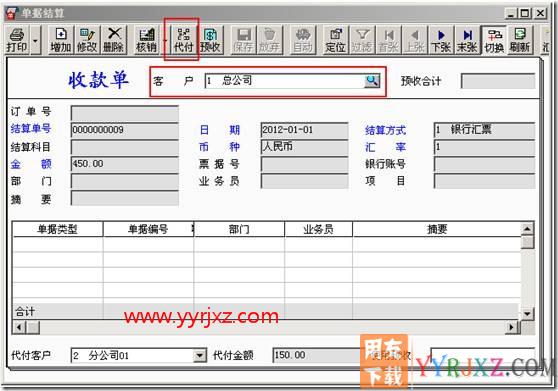This screenshot has height=391, width=558.
Task: Click the 单据编号 column header
Action: click(148, 229)
